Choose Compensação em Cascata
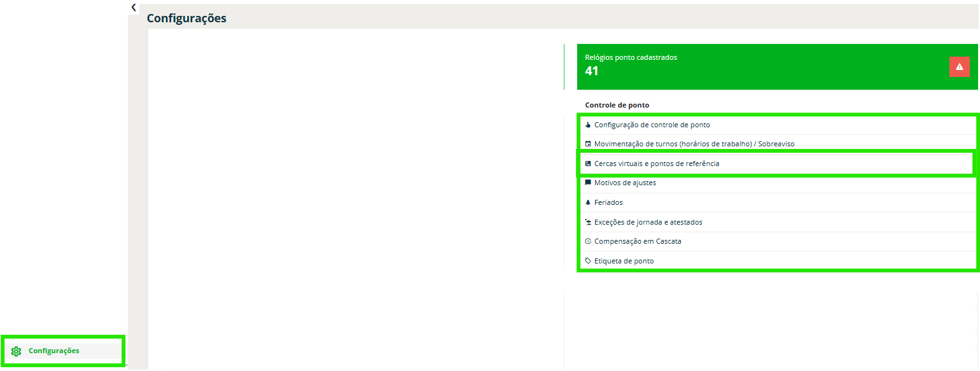Viewport: 980px width, 371px height. (638, 241)
